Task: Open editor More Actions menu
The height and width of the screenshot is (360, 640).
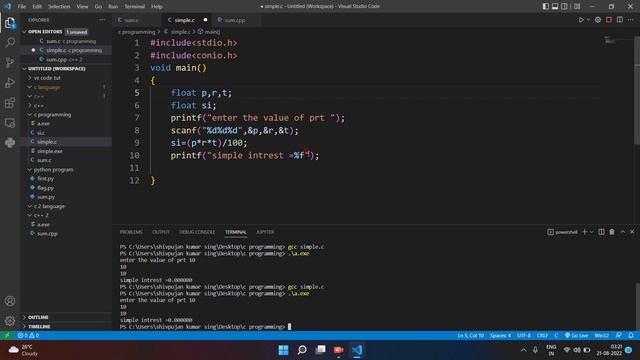Action: pos(631,20)
